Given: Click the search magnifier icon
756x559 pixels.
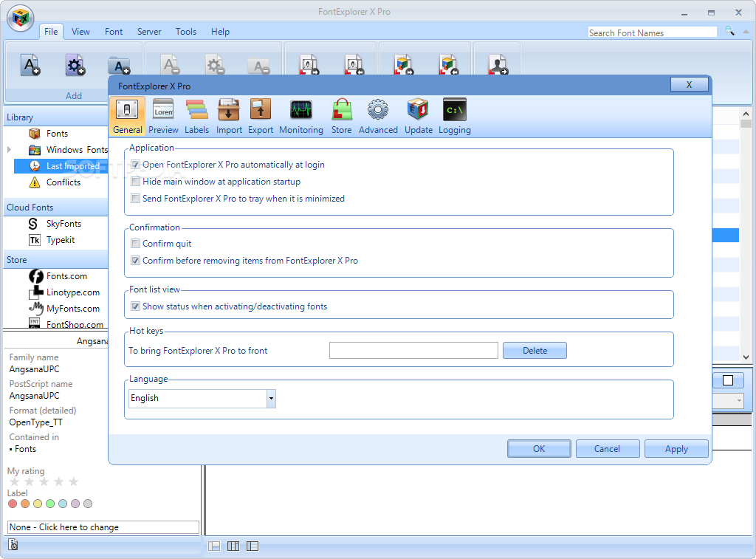Looking at the screenshot, I should 729,31.
